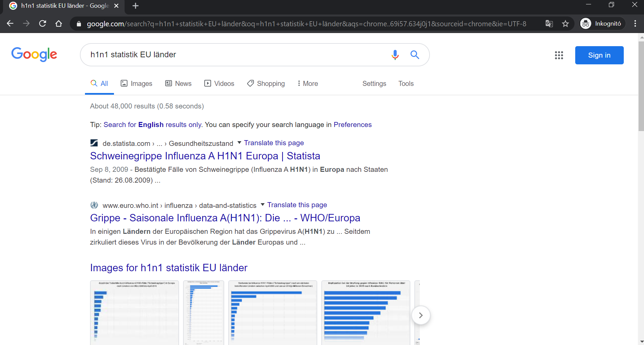
Task: Click the browser forward arrow
Action: coord(26,24)
